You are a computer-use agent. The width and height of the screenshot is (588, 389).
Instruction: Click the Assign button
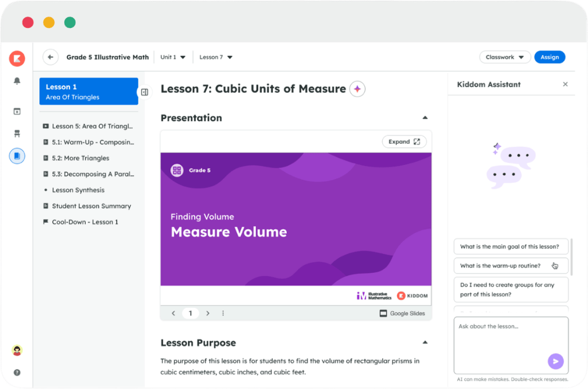point(550,57)
